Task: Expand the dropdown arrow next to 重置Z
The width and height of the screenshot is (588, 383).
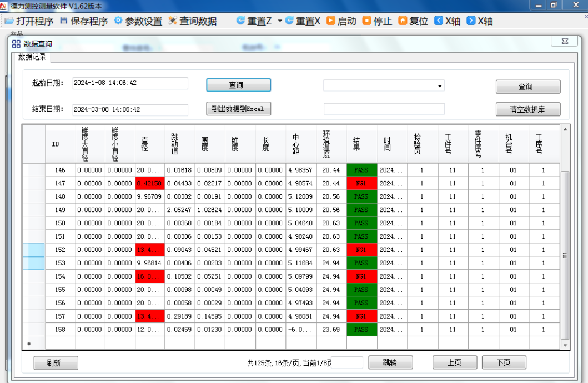Action: [280, 21]
